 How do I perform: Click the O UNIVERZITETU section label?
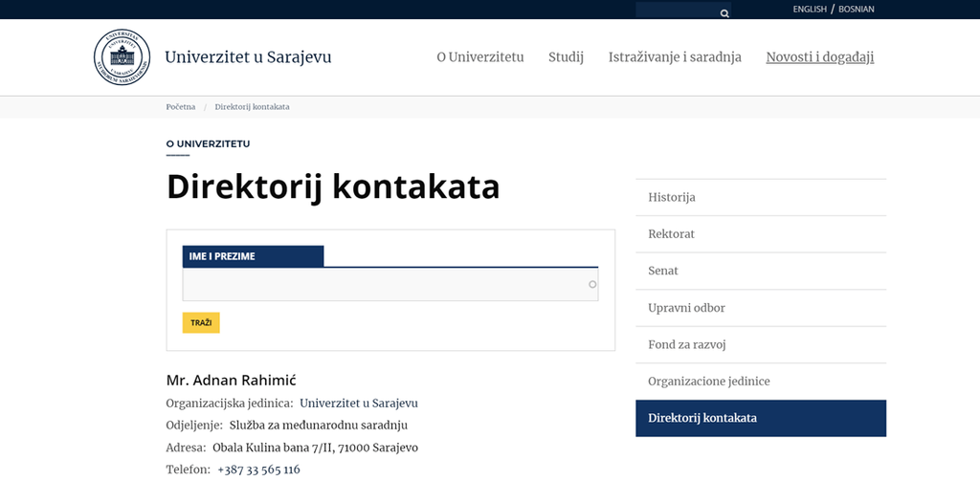click(x=208, y=143)
